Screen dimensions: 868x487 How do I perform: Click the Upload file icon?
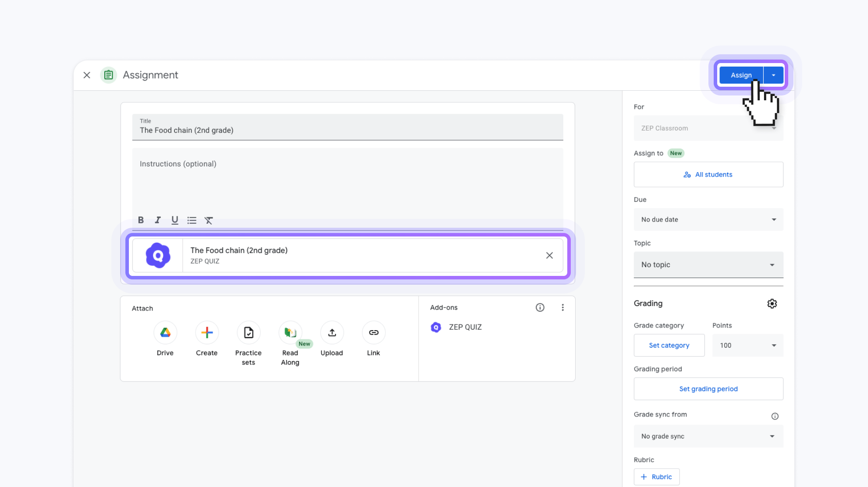[x=332, y=333]
